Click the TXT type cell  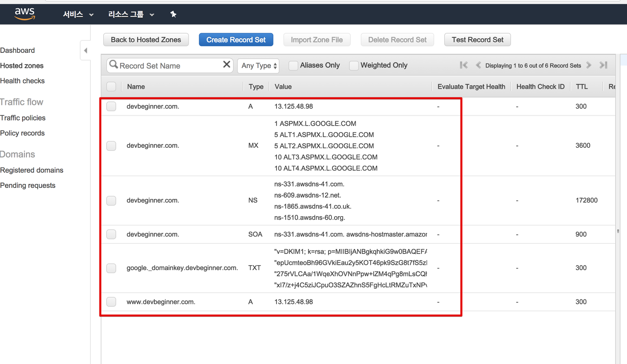pos(254,268)
